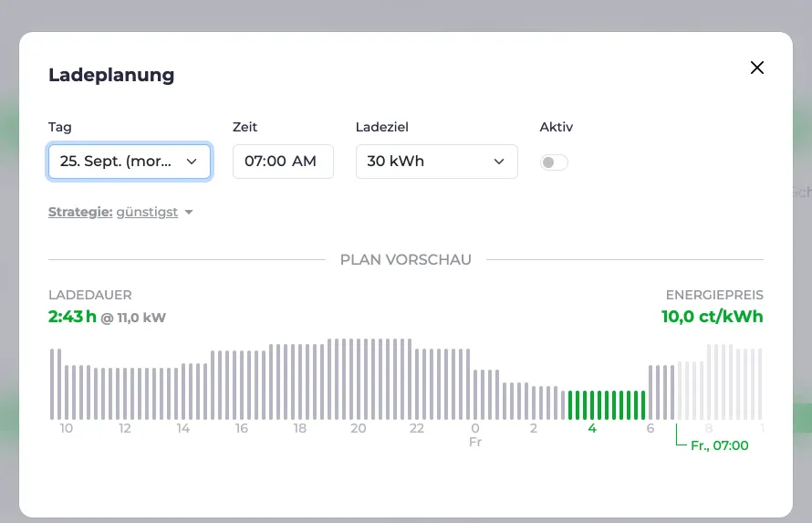The width and height of the screenshot is (812, 523).
Task: Close the Ladeplanung dialog
Action: pyautogui.click(x=756, y=68)
